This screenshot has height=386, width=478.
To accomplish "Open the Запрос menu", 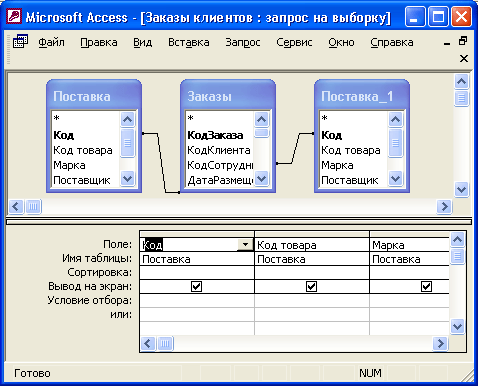I will click(x=243, y=42).
